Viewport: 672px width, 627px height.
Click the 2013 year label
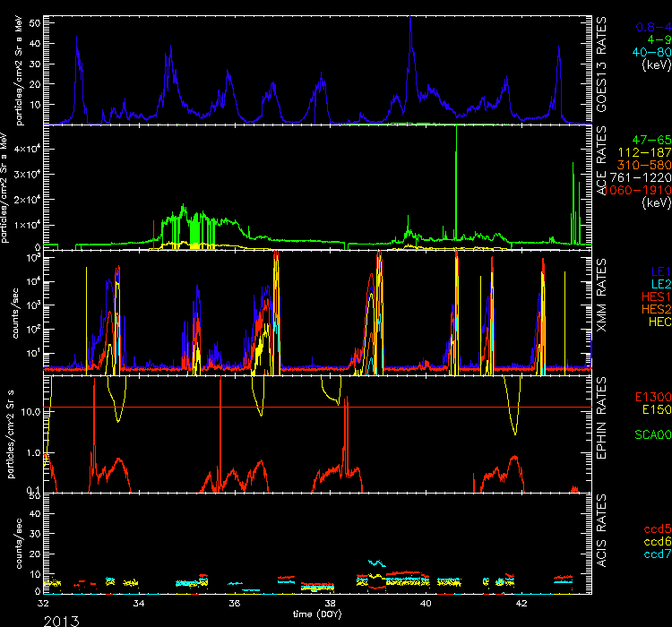pyautogui.click(x=20, y=618)
